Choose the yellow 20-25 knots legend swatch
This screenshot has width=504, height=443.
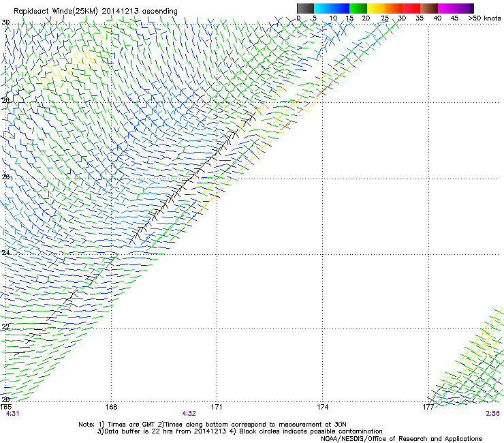376,8
